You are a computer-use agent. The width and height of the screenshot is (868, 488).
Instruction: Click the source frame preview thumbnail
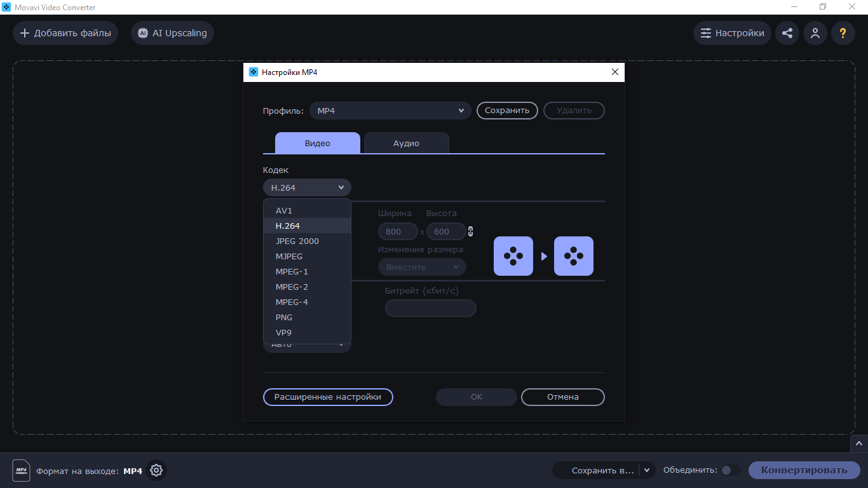513,256
